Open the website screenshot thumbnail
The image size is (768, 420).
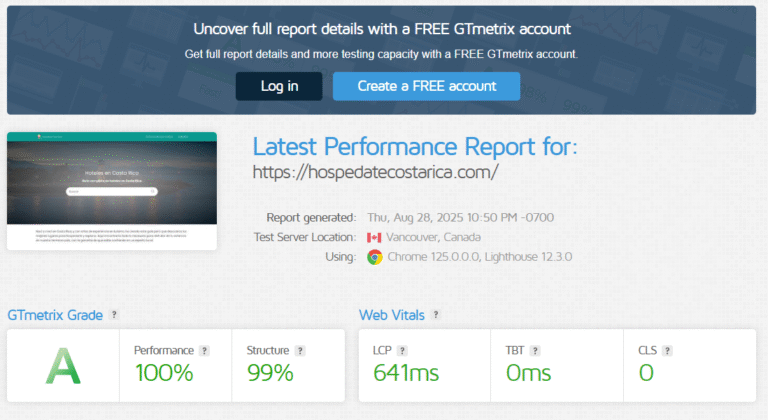coord(111,191)
